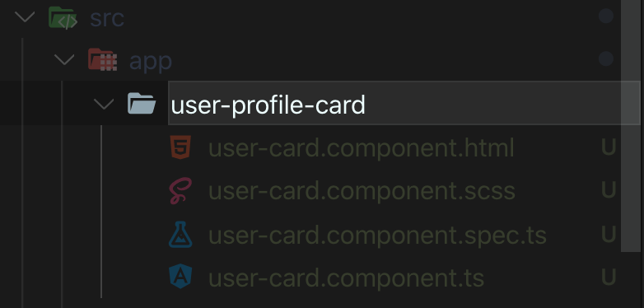
Task: Click the pink Sass file icon
Action: pos(180,190)
